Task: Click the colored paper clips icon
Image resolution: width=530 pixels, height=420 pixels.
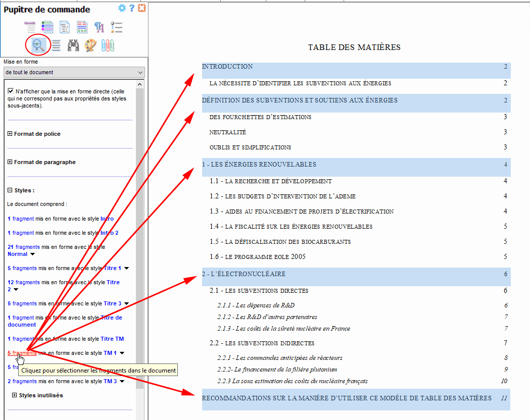Action: click(x=108, y=45)
